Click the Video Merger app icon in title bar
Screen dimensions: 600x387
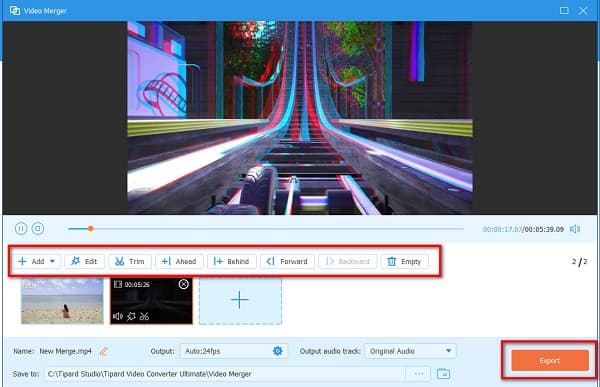(x=15, y=11)
